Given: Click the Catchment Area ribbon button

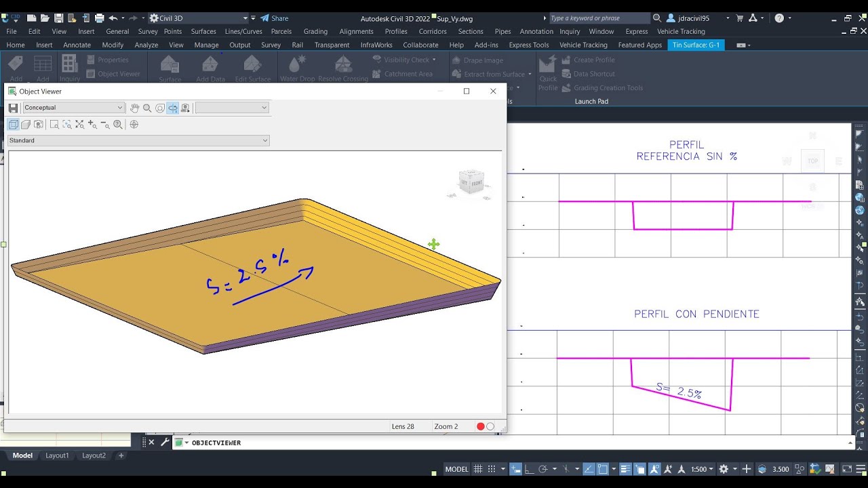Looking at the screenshot, I should click(x=403, y=74).
